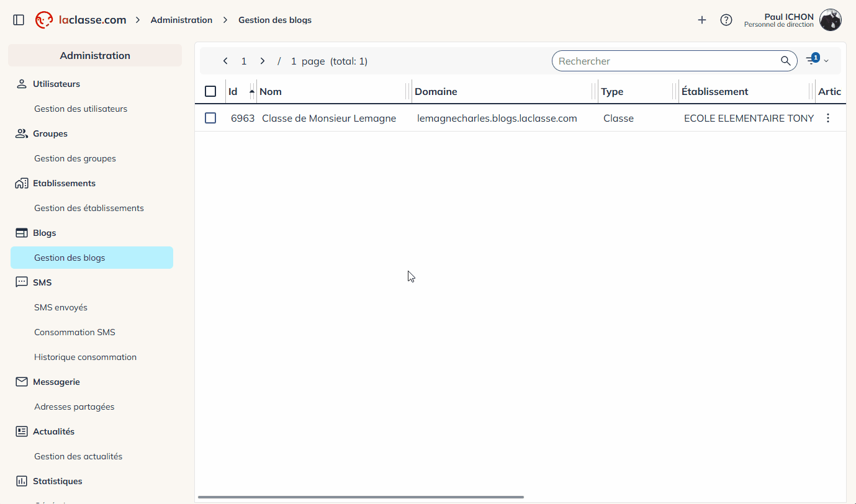Click Paul ICHON profile avatar
The height and width of the screenshot is (504, 856).
click(x=830, y=20)
